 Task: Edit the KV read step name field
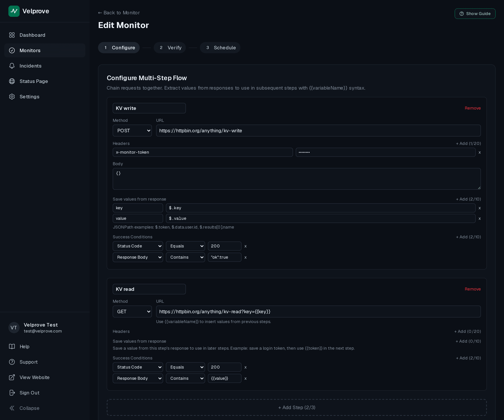149,289
